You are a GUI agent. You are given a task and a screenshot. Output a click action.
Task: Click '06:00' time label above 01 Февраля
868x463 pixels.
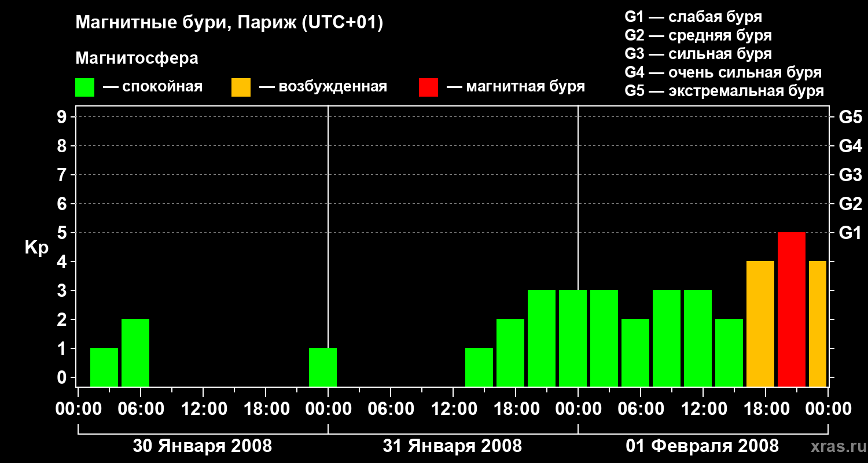[640, 409]
